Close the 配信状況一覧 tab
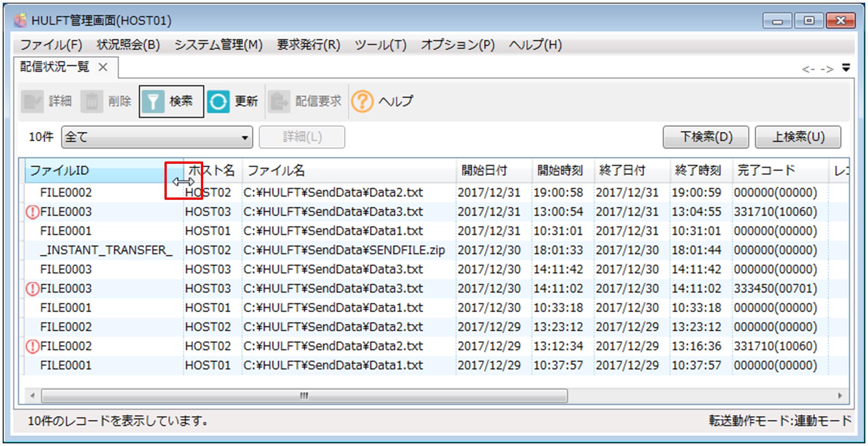 [103, 67]
